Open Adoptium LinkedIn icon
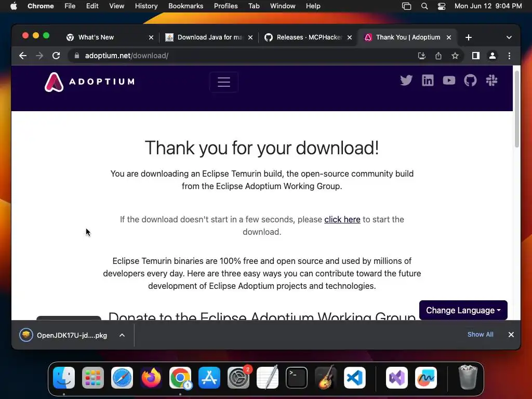This screenshot has height=399, width=532. tap(428, 81)
